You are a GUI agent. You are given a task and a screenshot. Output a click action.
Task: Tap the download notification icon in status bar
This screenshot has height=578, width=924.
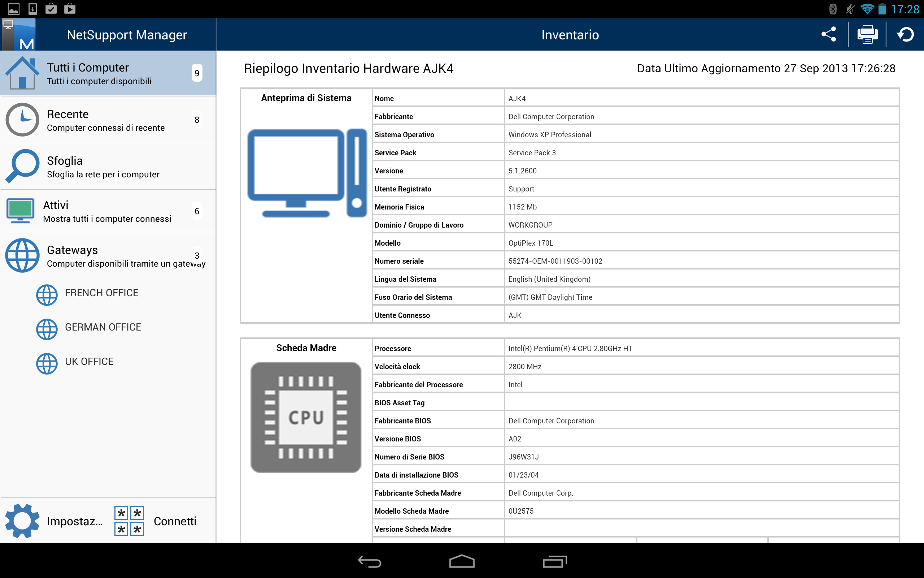point(33,9)
